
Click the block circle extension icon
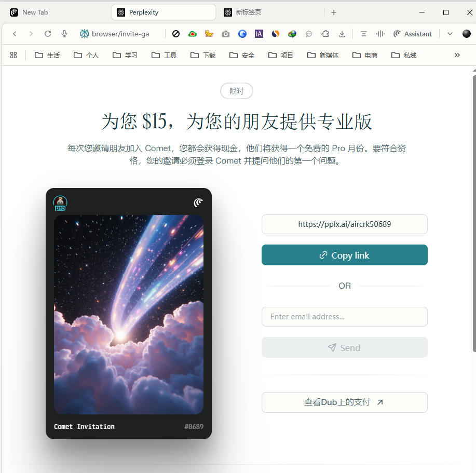[x=176, y=34]
